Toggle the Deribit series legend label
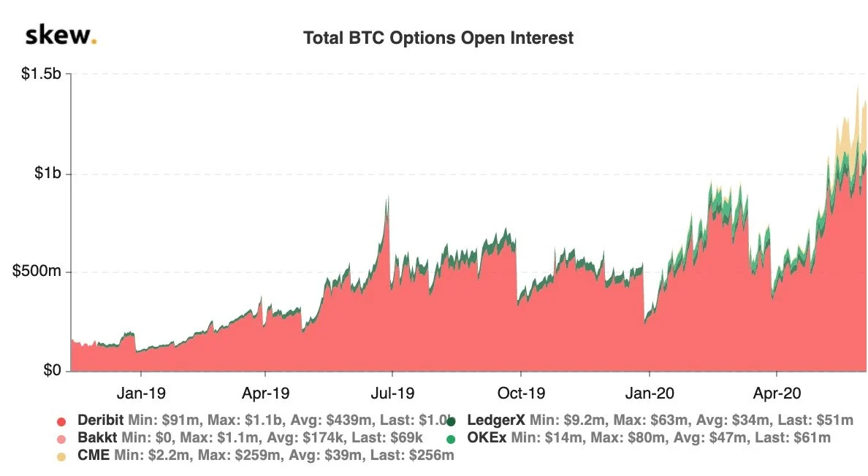868x476 pixels. tap(99, 421)
